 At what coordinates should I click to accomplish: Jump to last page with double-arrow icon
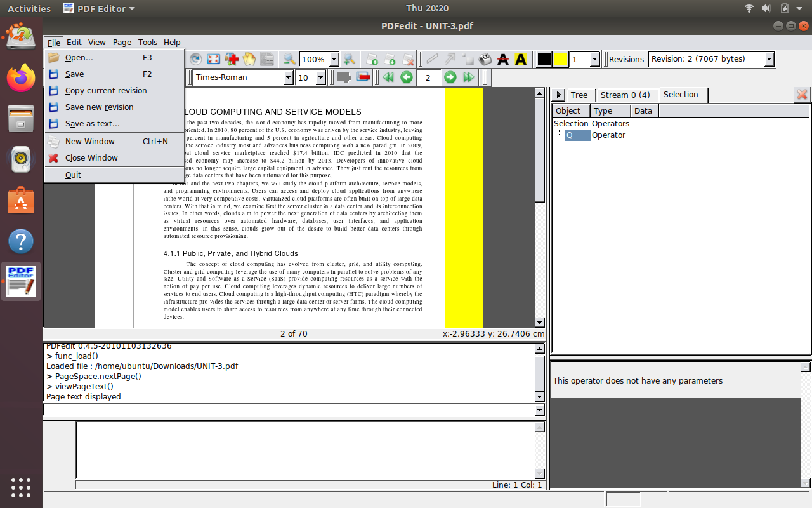tap(468, 77)
